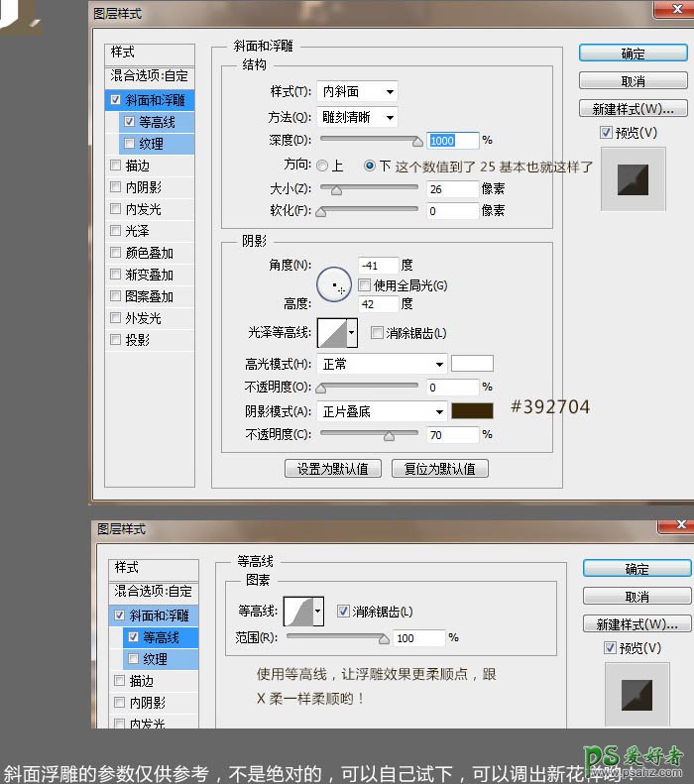Click highlight 不透明度(O) slider handle

(x=321, y=388)
